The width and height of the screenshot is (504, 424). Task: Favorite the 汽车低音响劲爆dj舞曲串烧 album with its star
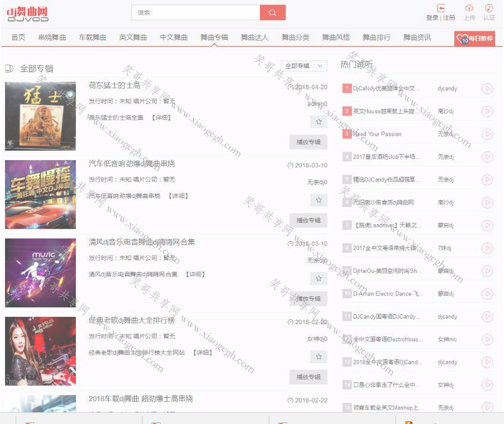pos(318,200)
